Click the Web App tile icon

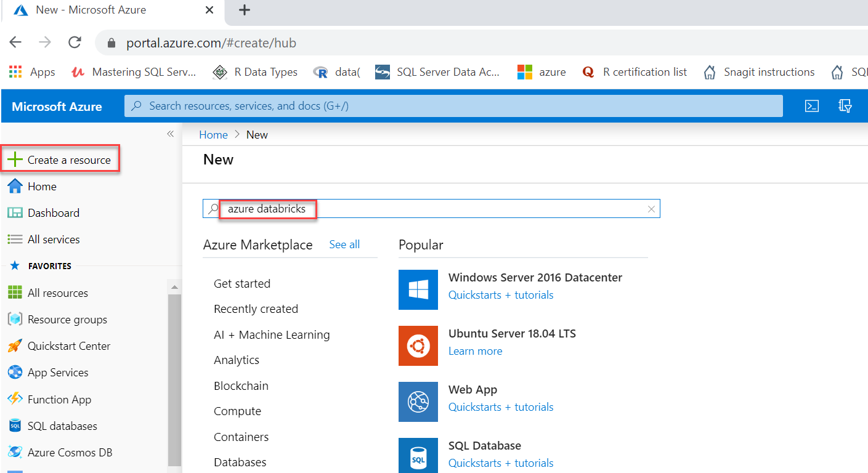(418, 402)
